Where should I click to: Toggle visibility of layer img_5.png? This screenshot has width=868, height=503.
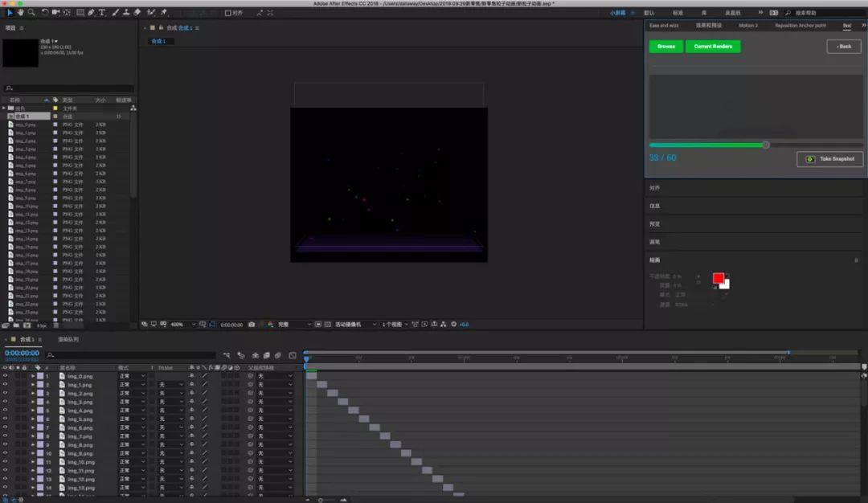[5, 419]
